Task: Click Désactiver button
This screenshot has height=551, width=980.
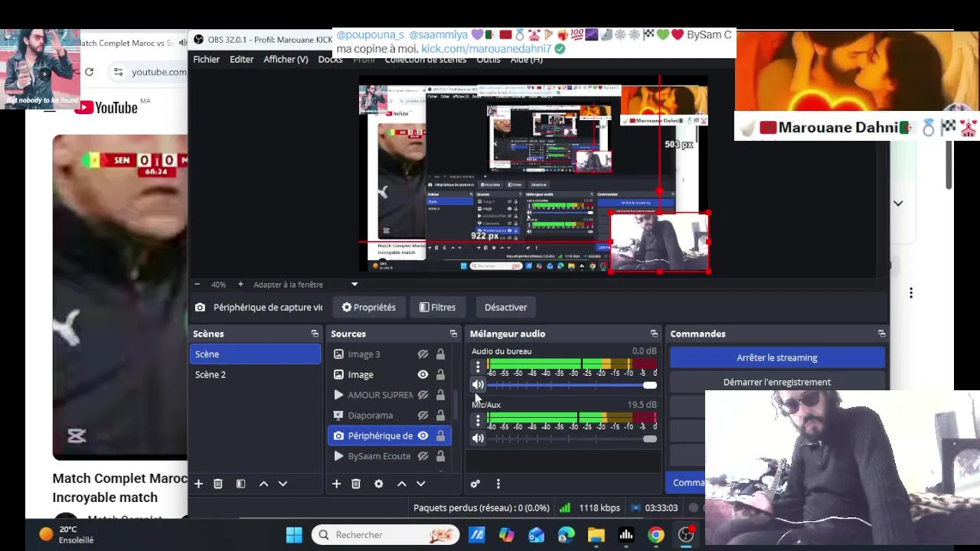Action: (x=505, y=308)
